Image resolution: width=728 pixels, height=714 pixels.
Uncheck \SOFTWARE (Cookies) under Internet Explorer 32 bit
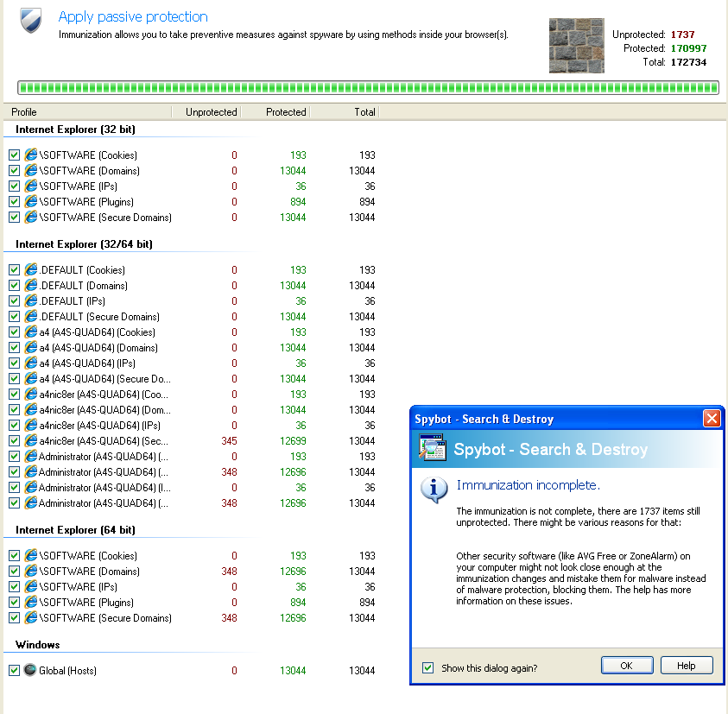point(15,155)
